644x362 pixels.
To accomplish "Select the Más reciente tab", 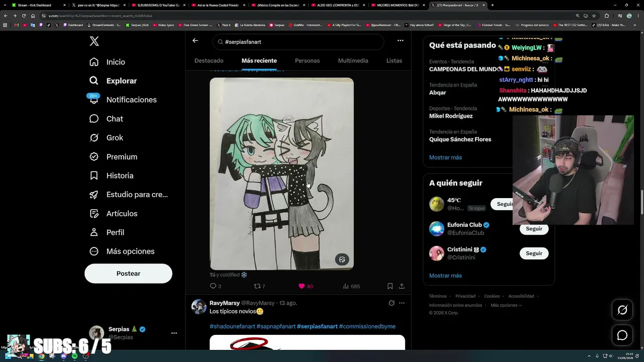I will coord(259,61).
